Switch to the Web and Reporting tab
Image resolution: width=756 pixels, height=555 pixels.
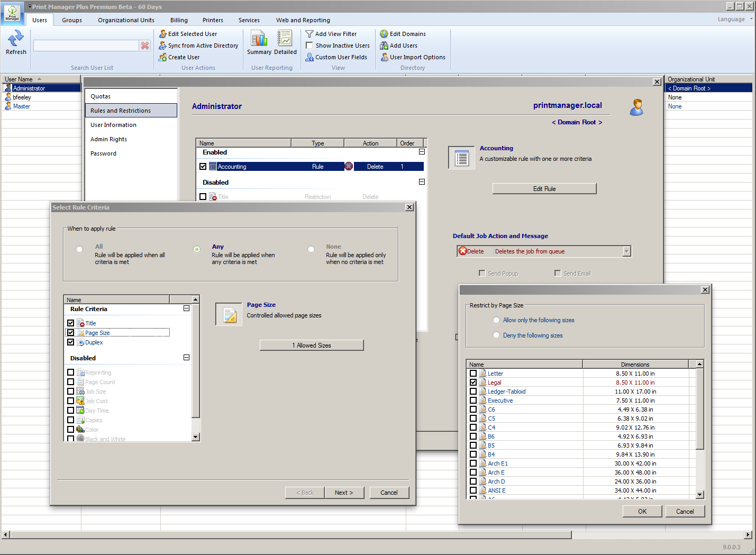(303, 20)
